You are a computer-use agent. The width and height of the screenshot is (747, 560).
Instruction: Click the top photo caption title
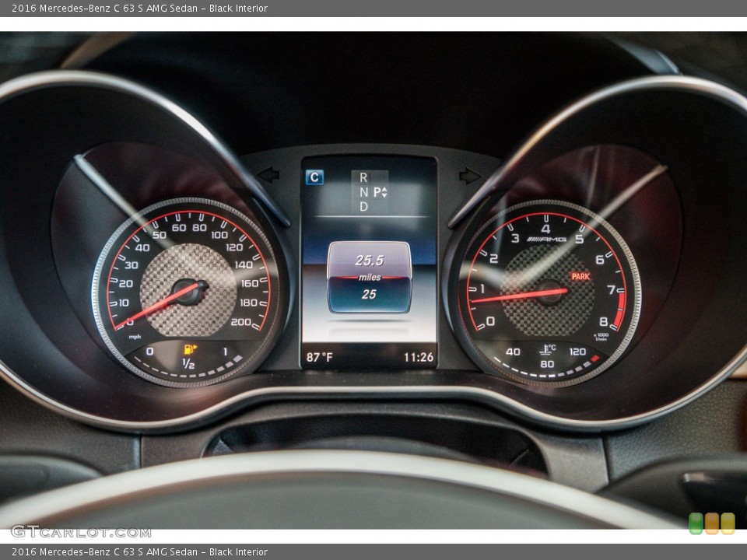[139, 8]
